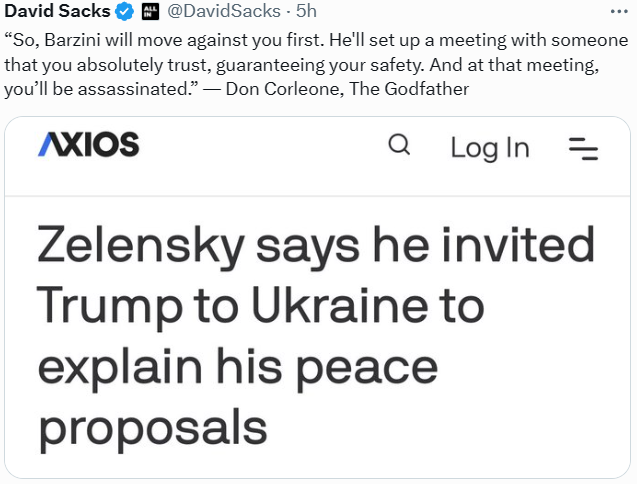The image size is (637, 484).
Task: Click the 5h tweet timestamp
Action: pyautogui.click(x=306, y=13)
